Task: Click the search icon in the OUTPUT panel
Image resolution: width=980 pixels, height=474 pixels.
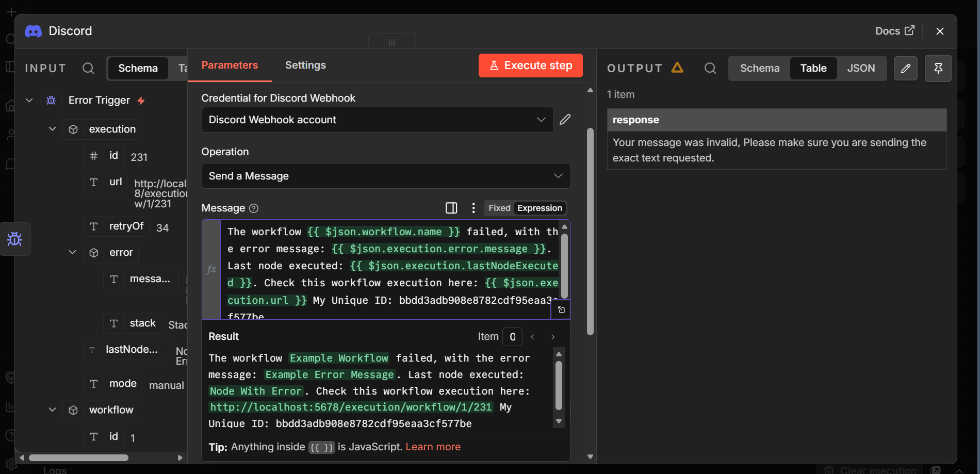Action: (710, 68)
